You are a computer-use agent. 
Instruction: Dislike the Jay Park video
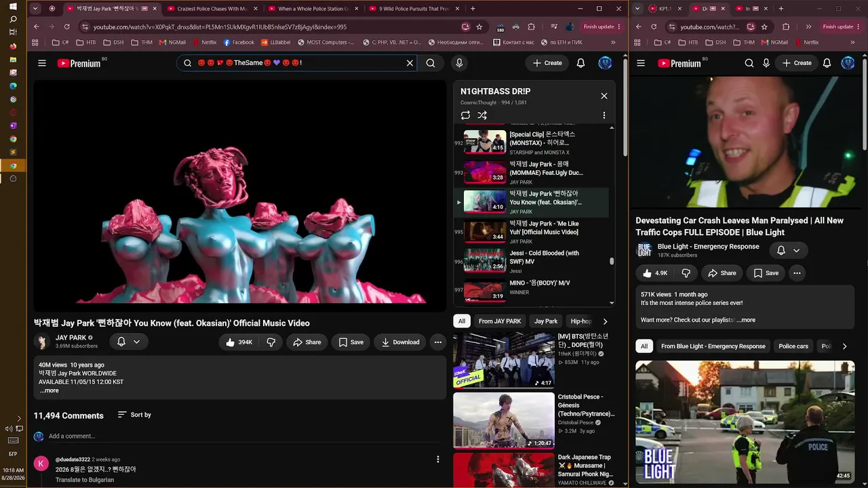pos(271,342)
